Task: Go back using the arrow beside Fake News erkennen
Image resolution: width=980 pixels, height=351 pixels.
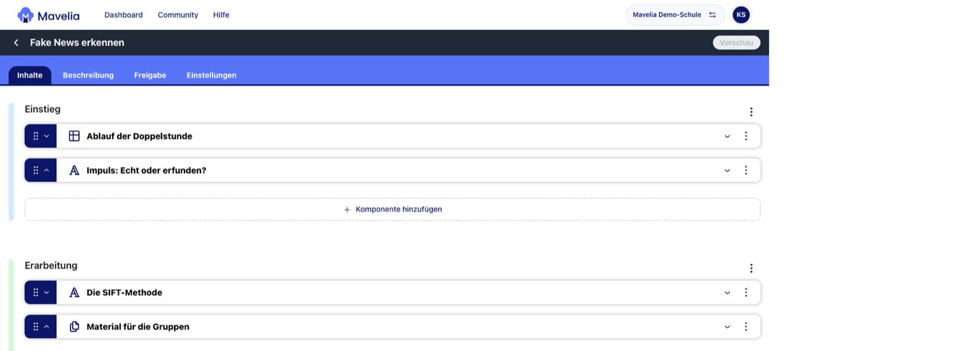Action: (x=17, y=43)
